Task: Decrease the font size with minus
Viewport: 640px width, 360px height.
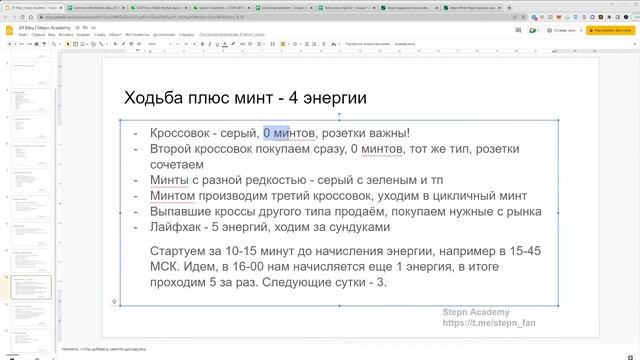Action: 178,44
